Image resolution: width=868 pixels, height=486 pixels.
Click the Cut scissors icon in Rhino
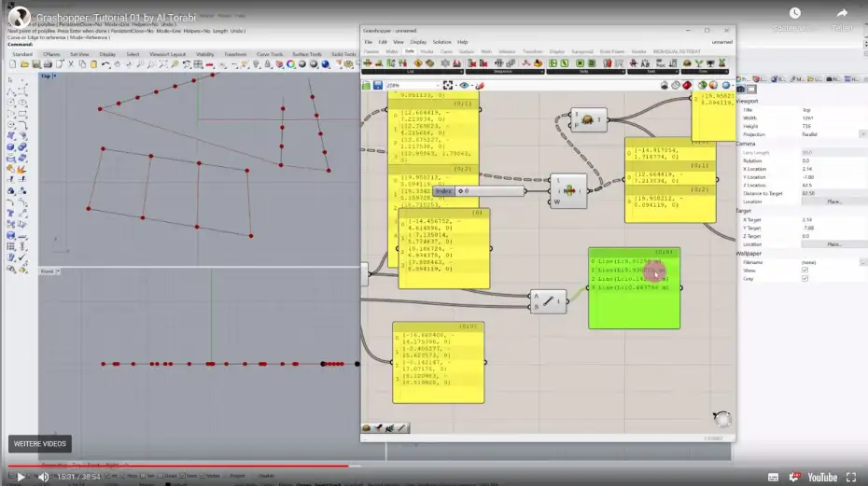click(71, 64)
